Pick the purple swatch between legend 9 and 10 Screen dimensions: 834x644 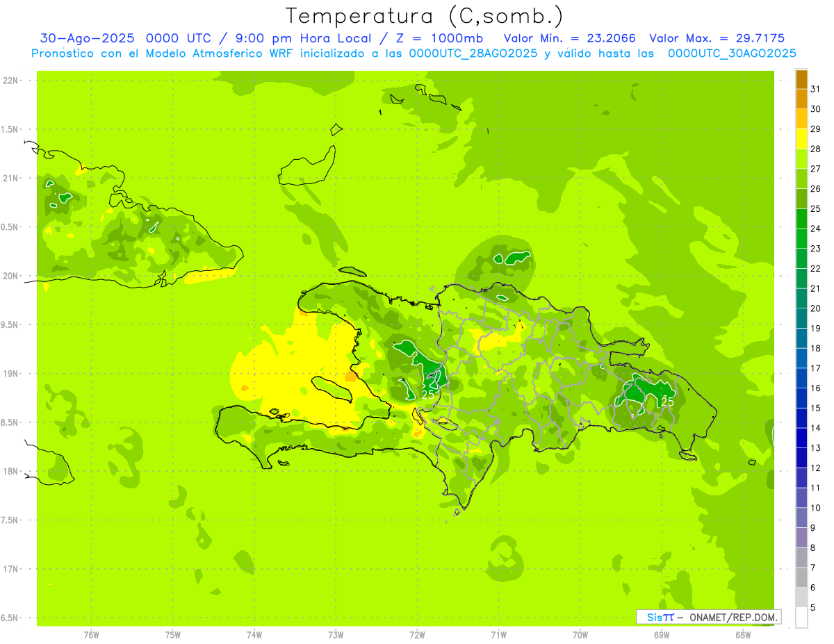(x=801, y=518)
